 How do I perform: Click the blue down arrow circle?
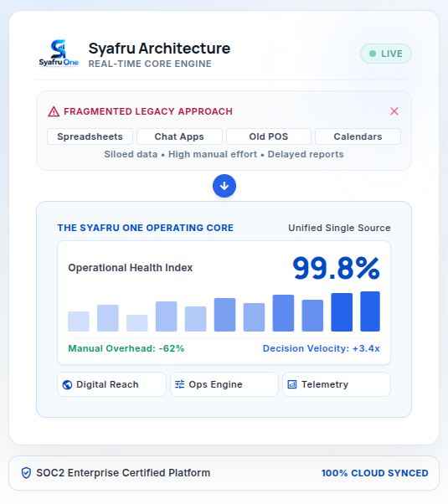pyautogui.click(x=224, y=186)
